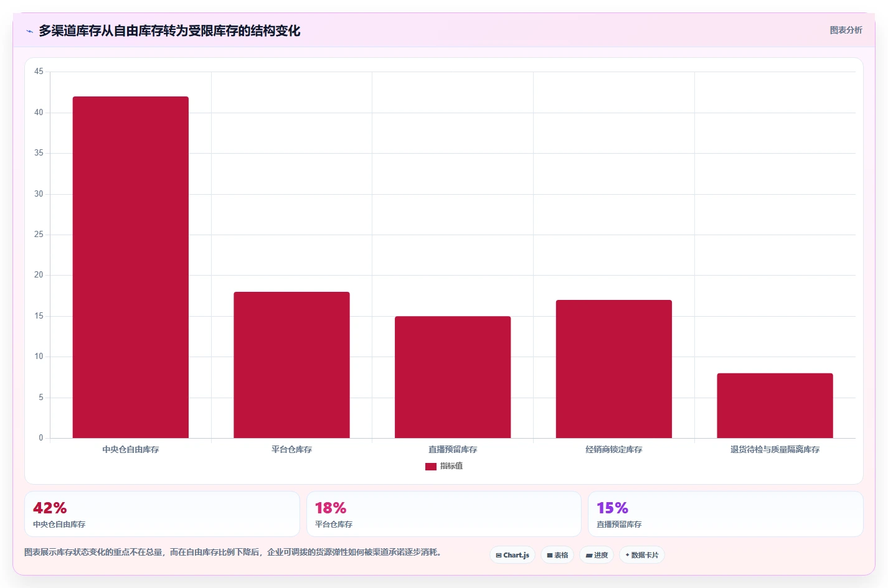The height and width of the screenshot is (588, 888).
Task: Click the chart description sentence below the cards
Action: (x=234, y=552)
